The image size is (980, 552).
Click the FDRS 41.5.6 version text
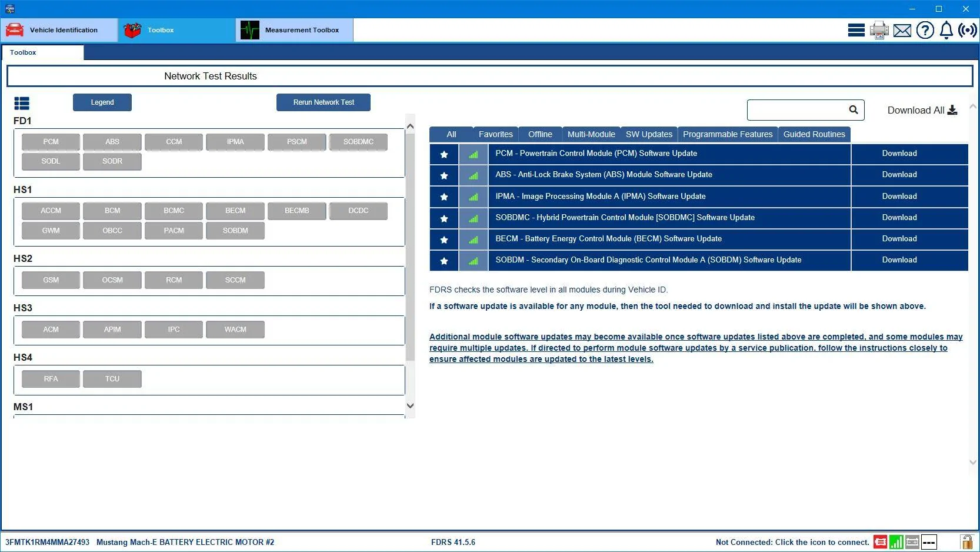(x=453, y=542)
